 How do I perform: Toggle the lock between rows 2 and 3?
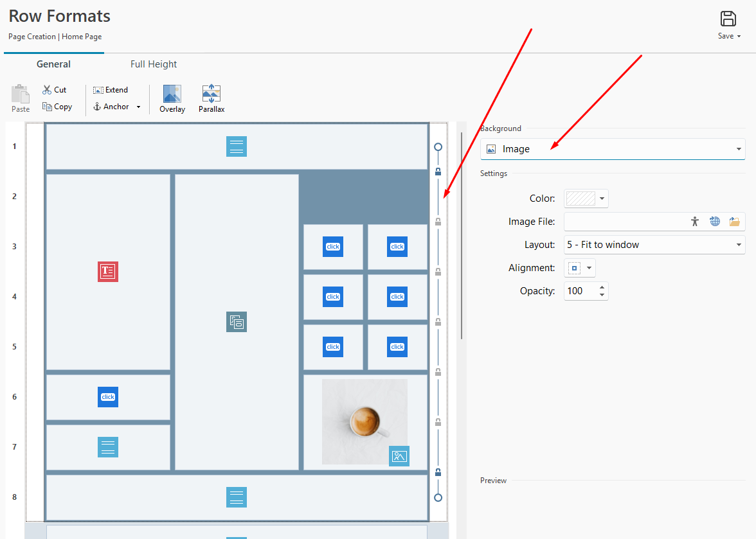click(x=438, y=222)
